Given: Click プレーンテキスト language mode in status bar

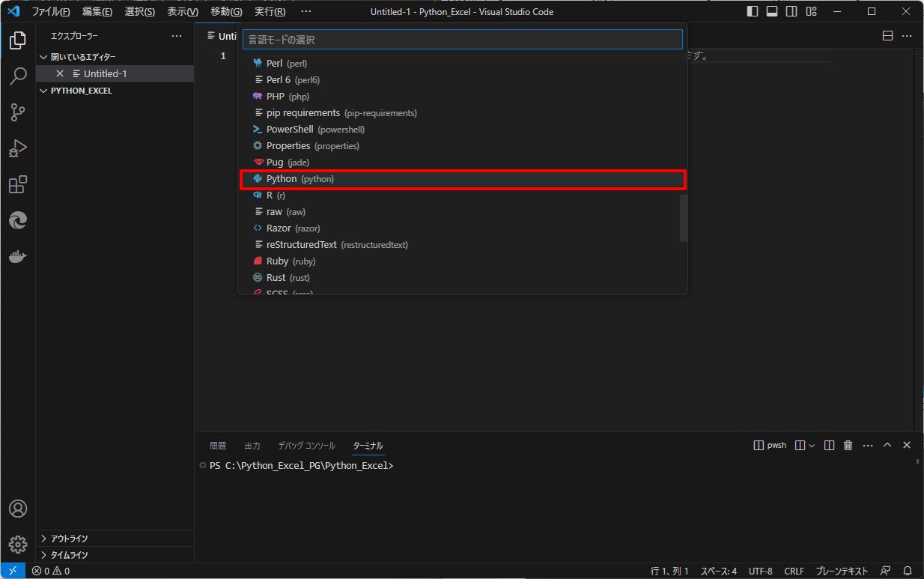Looking at the screenshot, I should [842, 571].
